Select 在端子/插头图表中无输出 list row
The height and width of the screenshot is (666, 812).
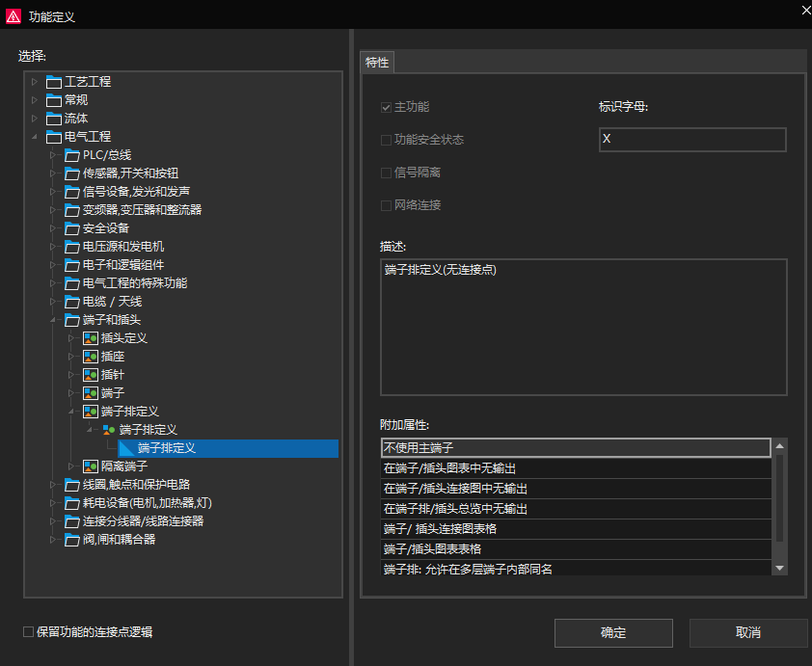pos(576,468)
